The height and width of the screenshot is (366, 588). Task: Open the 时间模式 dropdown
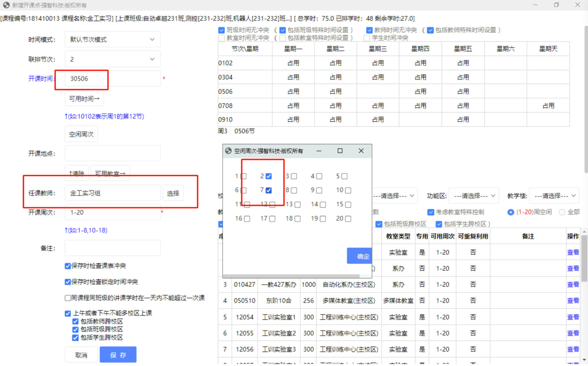[x=113, y=39]
